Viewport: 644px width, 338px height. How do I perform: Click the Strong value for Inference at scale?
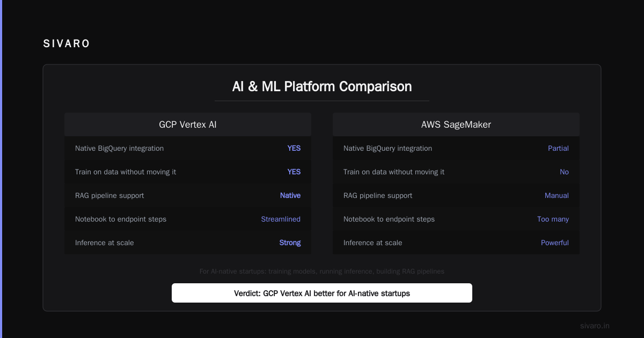[290, 243]
